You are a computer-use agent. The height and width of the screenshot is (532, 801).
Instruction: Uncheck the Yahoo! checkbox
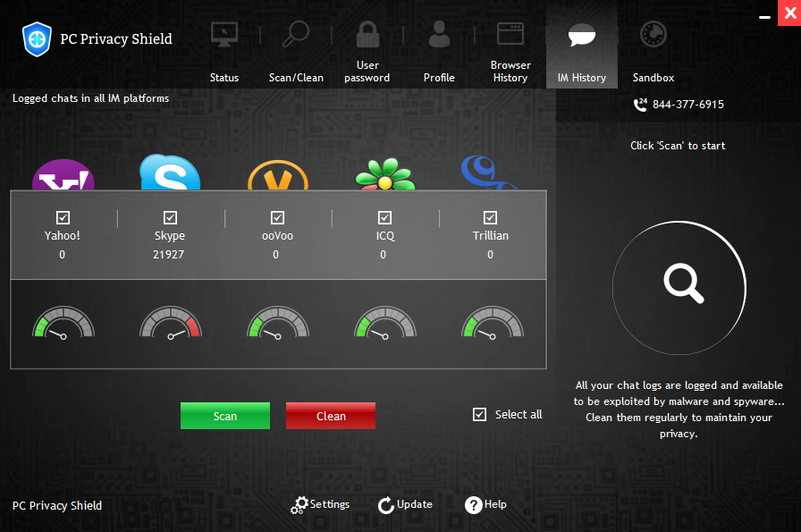[63, 217]
